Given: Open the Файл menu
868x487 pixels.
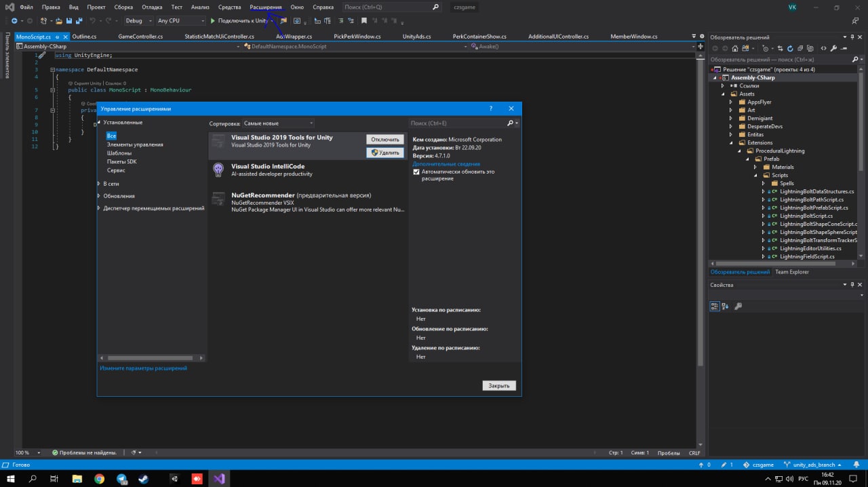Looking at the screenshot, I should 26,7.
